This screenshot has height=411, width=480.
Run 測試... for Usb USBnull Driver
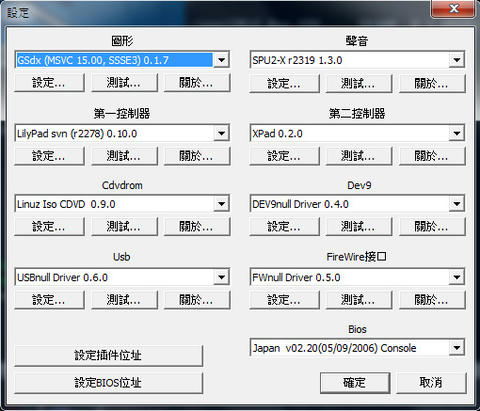(x=124, y=300)
